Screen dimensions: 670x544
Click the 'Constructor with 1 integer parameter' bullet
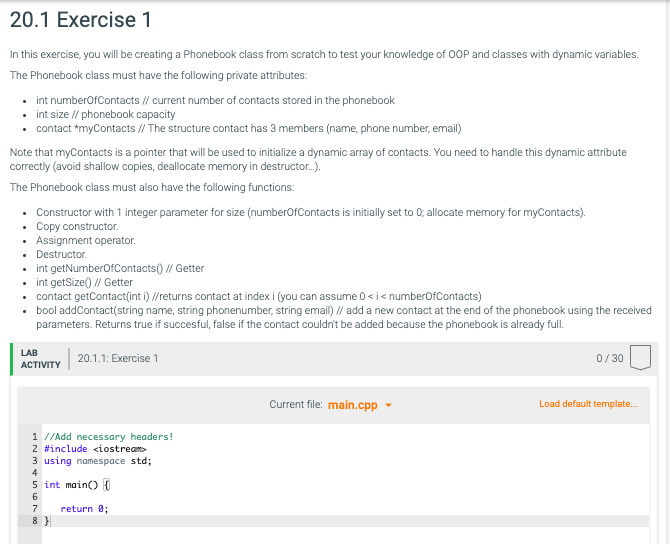(x=311, y=212)
